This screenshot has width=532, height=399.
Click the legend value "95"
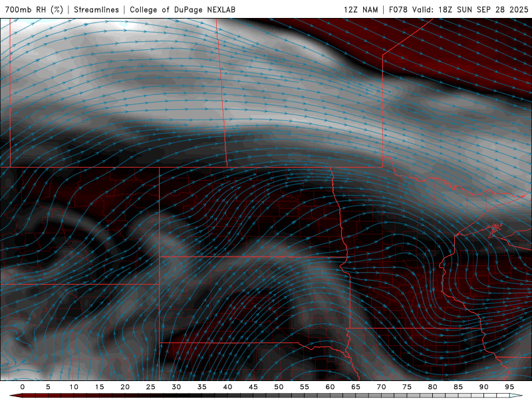pos(509,387)
